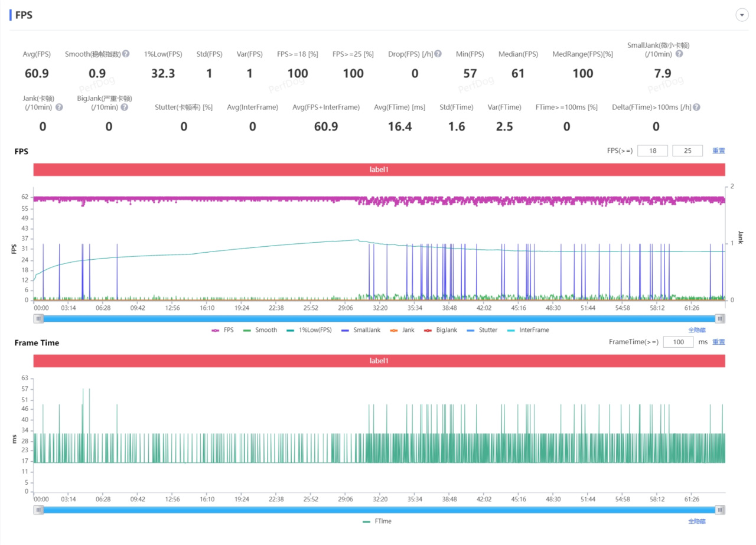
Task: Click help icon beside Drop(FPS) [/h]
Action: coord(438,54)
